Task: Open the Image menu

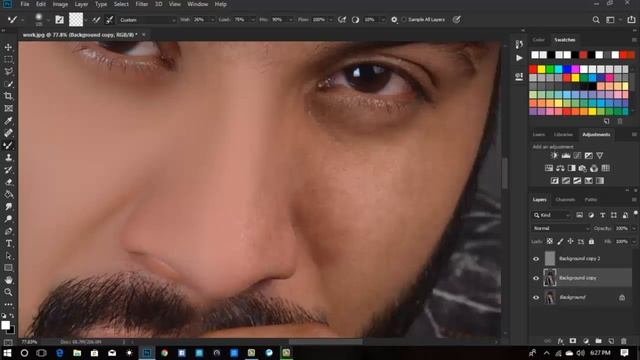Action: tap(60, 4)
